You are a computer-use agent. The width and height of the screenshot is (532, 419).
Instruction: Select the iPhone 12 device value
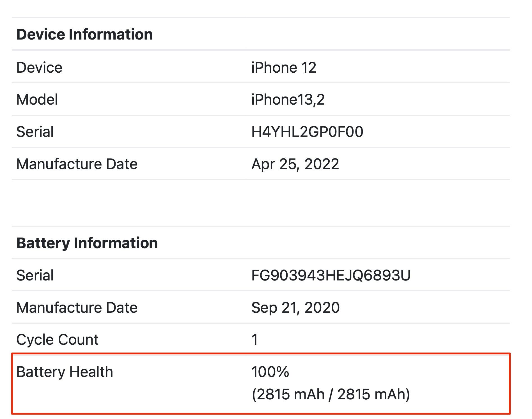[x=284, y=68]
